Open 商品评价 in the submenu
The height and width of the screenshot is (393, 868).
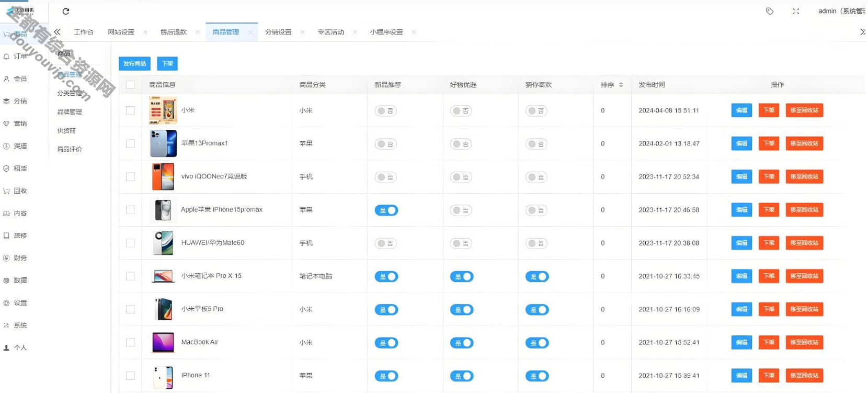pos(70,150)
